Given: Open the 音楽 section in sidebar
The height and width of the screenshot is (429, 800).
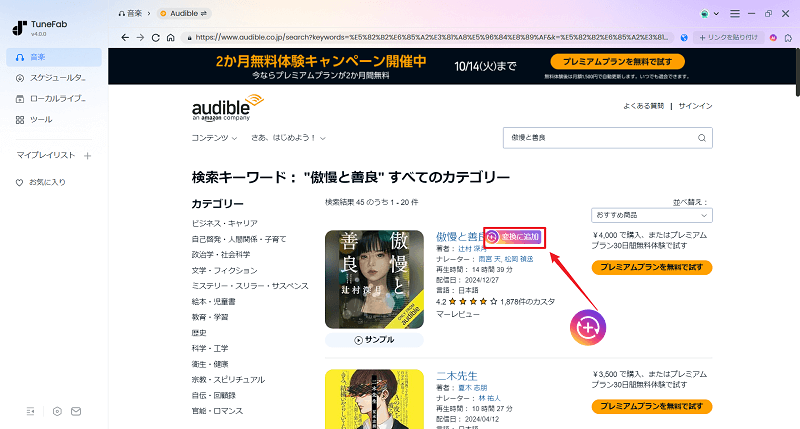Looking at the screenshot, I should (54, 57).
